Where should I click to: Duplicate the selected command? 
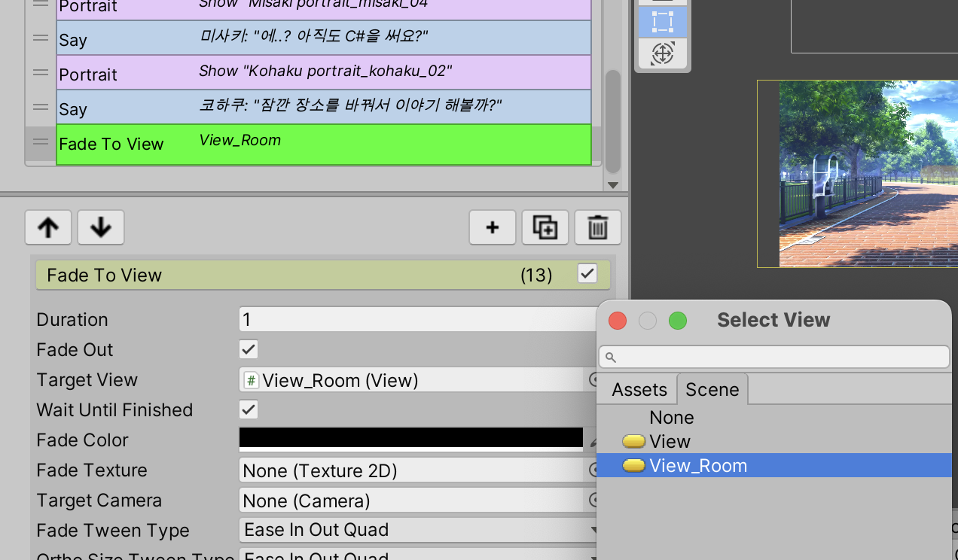tap(545, 227)
